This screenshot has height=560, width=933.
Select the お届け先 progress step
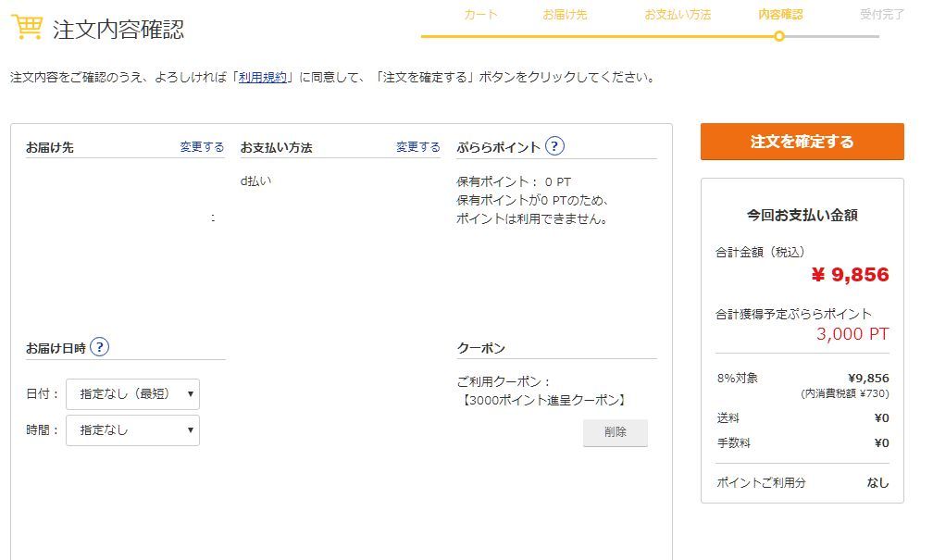tap(565, 14)
